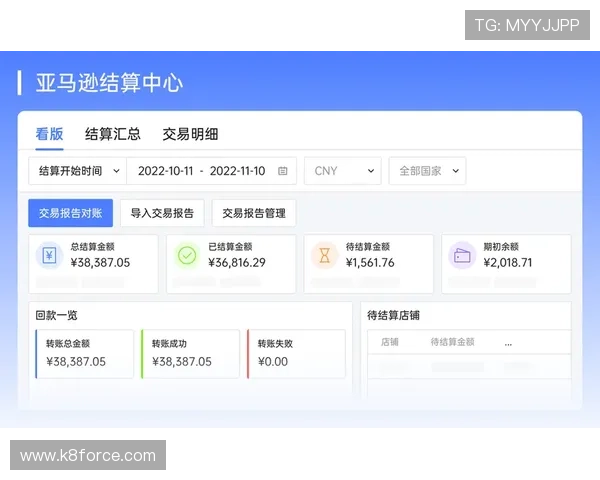This screenshot has height=480, width=600.
Task: Click the 回款一览 section title
Action: [56, 315]
